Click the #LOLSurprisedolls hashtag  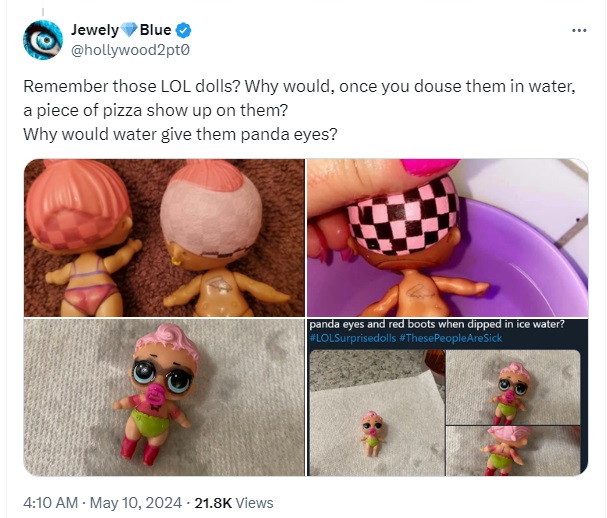353,338
